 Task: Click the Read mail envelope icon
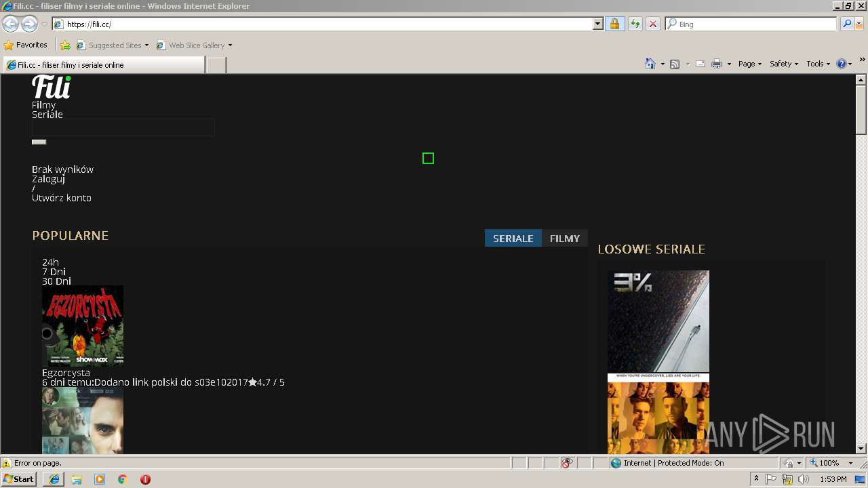pos(701,64)
